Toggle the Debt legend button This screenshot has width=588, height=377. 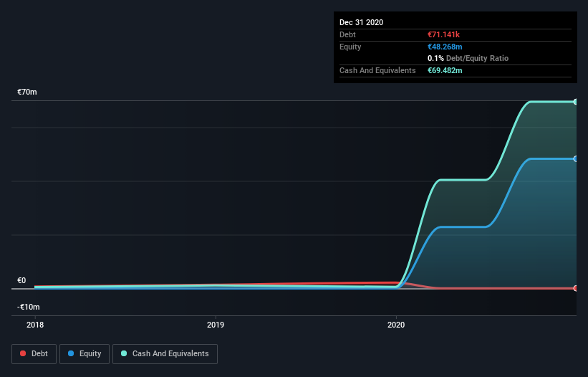34,354
